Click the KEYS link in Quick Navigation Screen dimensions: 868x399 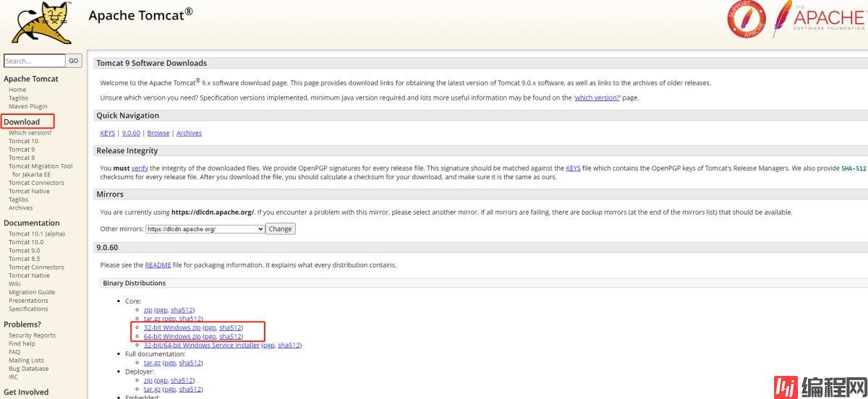(107, 133)
